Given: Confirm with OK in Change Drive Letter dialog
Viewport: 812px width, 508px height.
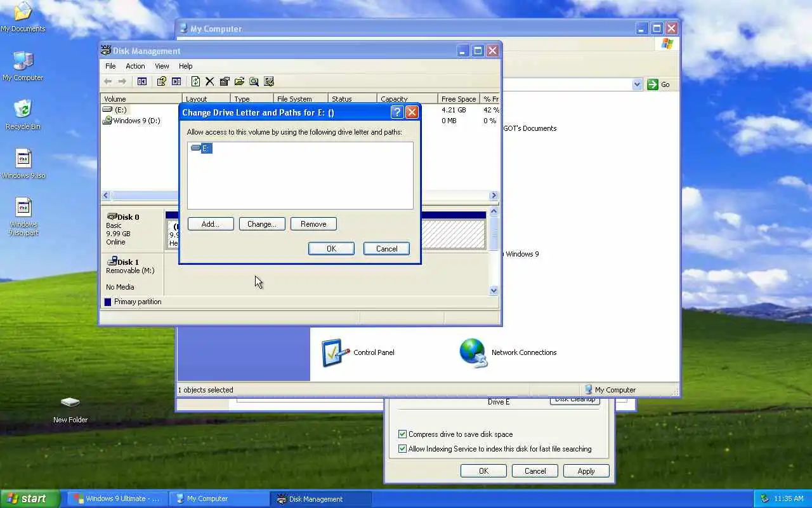Looking at the screenshot, I should [x=331, y=249].
